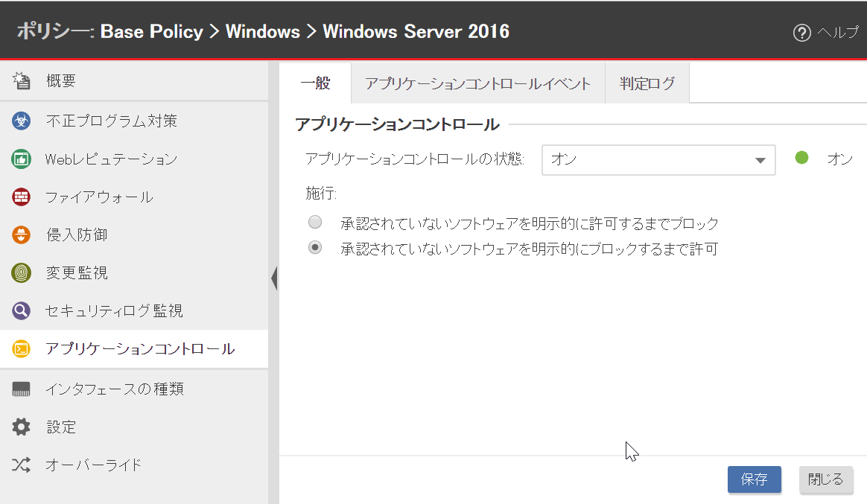Open the 判定ログ tab
Screen dimensions: 867x504
(647, 83)
